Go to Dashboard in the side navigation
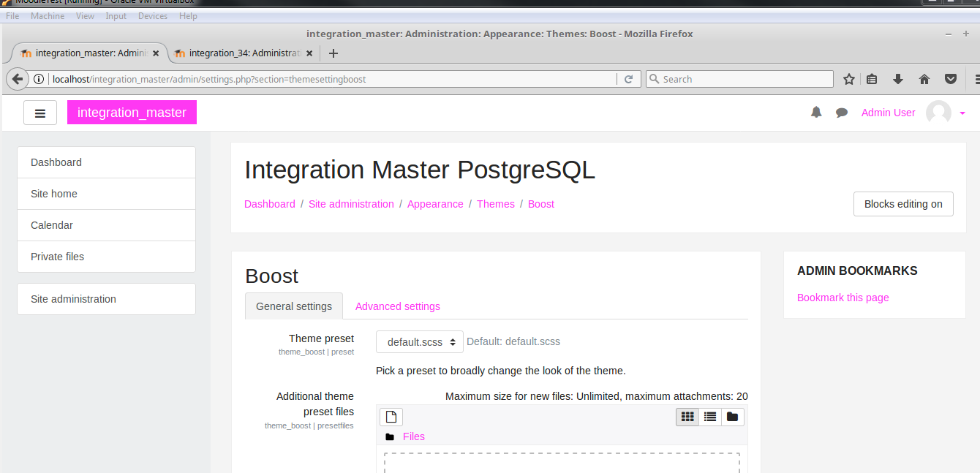Screen dimensions: 980x473 [x=106, y=162]
